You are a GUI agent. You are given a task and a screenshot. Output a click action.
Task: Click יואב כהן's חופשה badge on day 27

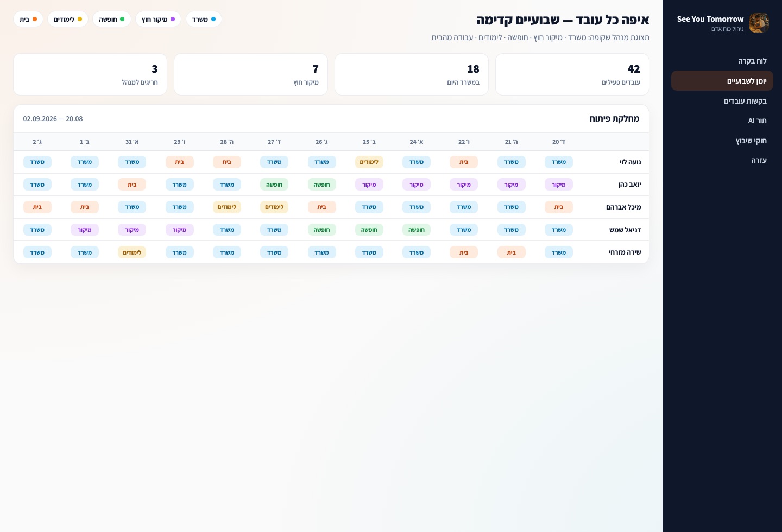[274, 185]
